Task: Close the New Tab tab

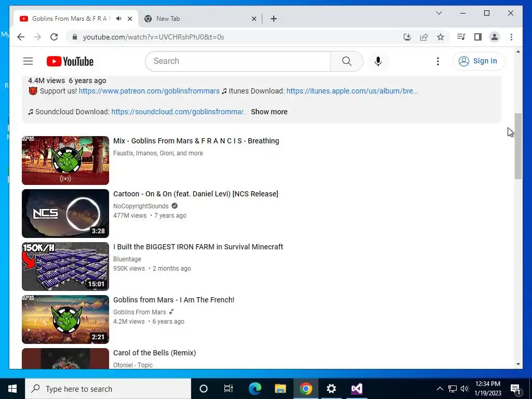Action: coord(254,19)
